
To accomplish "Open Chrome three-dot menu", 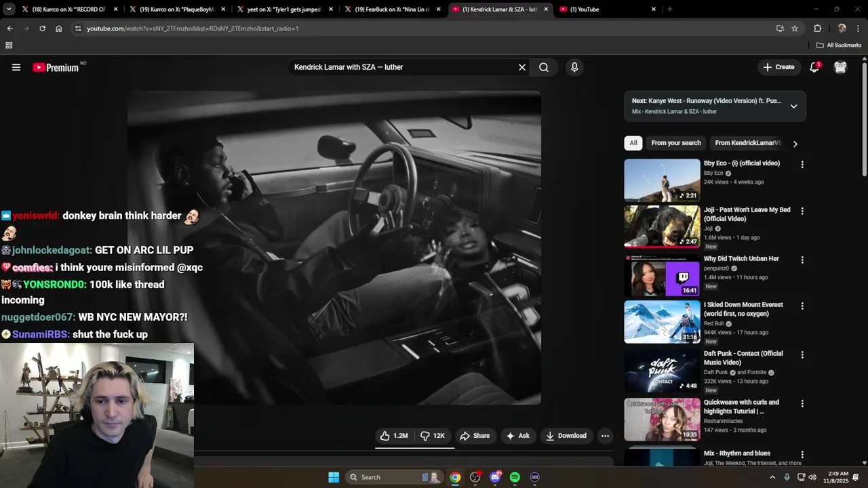I will click(858, 28).
